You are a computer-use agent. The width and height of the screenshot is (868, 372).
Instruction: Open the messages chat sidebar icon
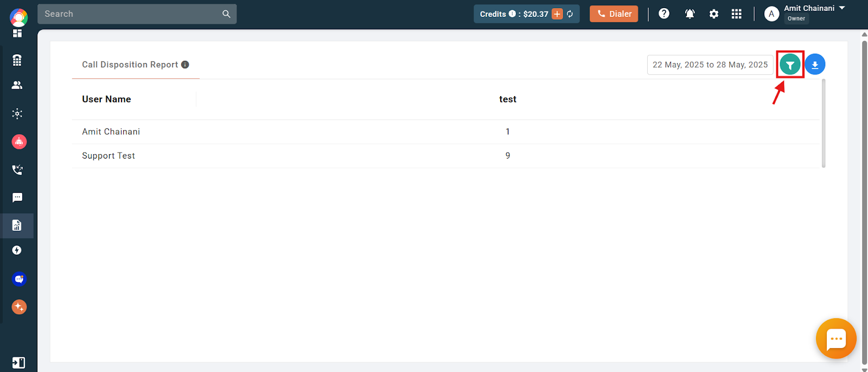coord(17,198)
